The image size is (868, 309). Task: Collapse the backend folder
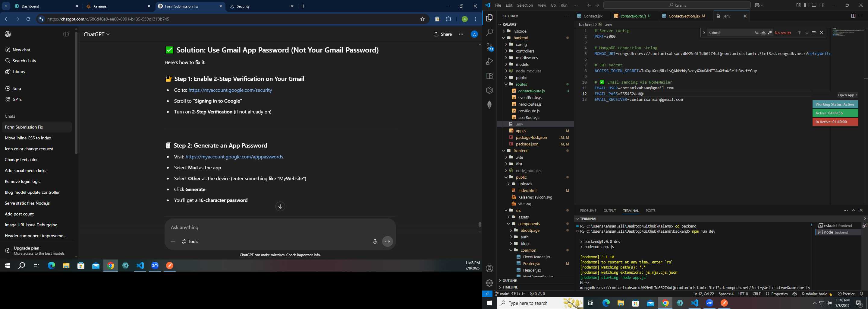point(503,38)
